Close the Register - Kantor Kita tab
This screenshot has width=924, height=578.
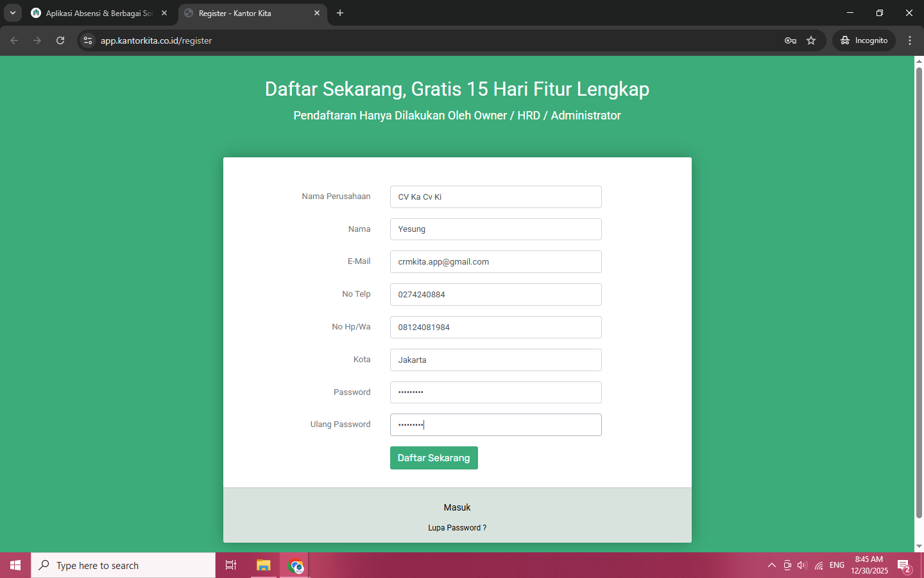click(317, 13)
